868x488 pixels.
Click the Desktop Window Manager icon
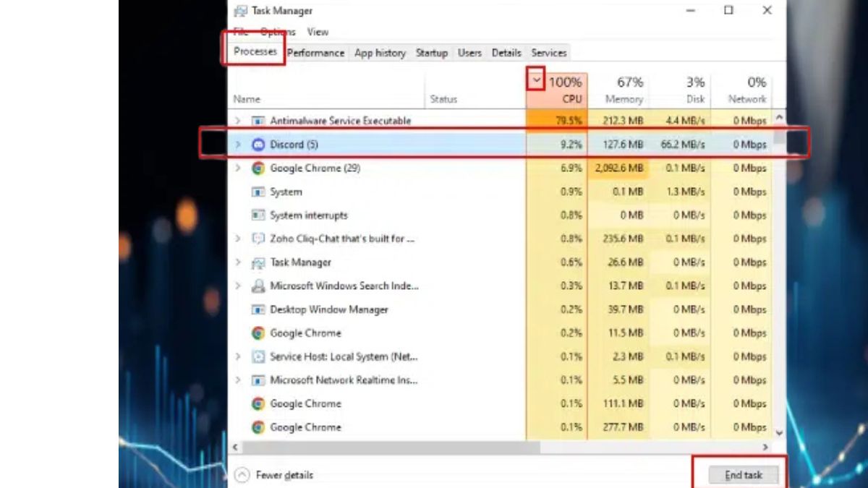(258, 310)
